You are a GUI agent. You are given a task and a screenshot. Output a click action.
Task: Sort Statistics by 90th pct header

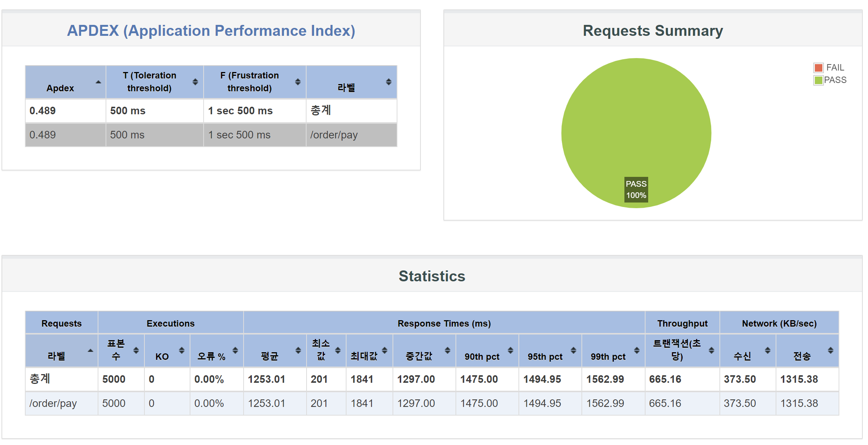482,356
